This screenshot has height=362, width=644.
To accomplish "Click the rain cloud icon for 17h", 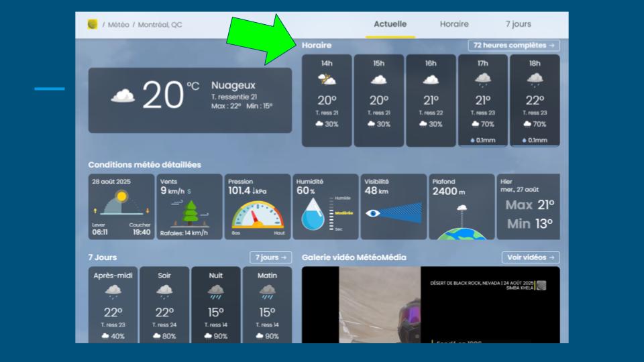I will (x=483, y=80).
